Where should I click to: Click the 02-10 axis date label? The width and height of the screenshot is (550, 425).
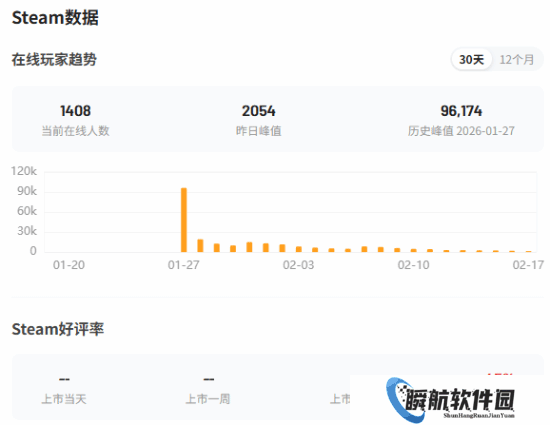tap(414, 265)
